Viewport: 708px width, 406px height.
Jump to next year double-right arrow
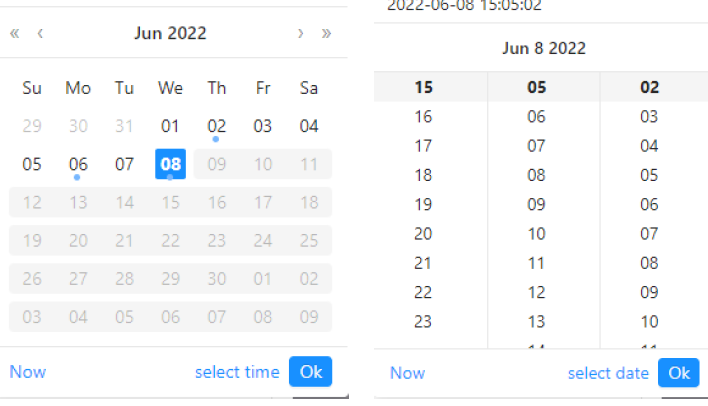click(326, 33)
